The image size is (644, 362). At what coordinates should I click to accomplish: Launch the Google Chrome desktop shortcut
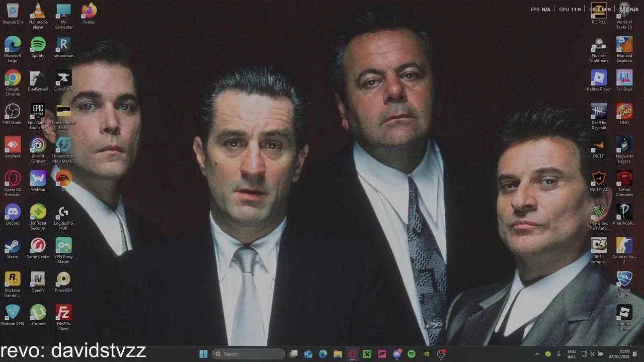pyautogui.click(x=13, y=83)
